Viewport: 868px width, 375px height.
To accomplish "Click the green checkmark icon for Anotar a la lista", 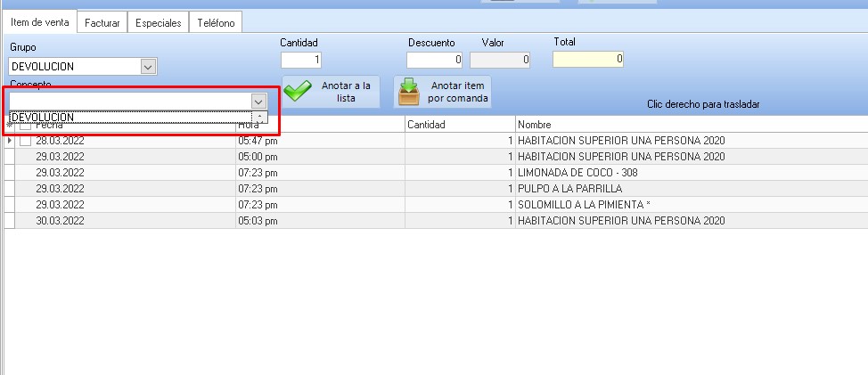I will (x=297, y=92).
